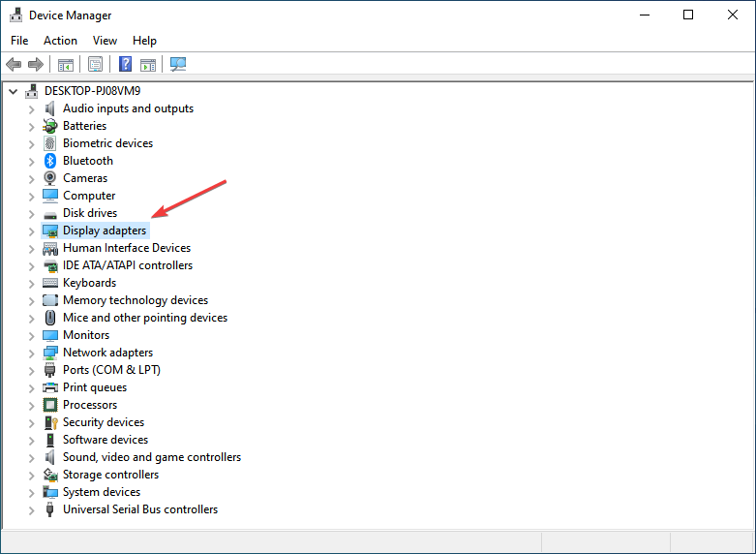Expand the Bluetooth category arrow
Screen dimensions: 756x554
[31, 162]
